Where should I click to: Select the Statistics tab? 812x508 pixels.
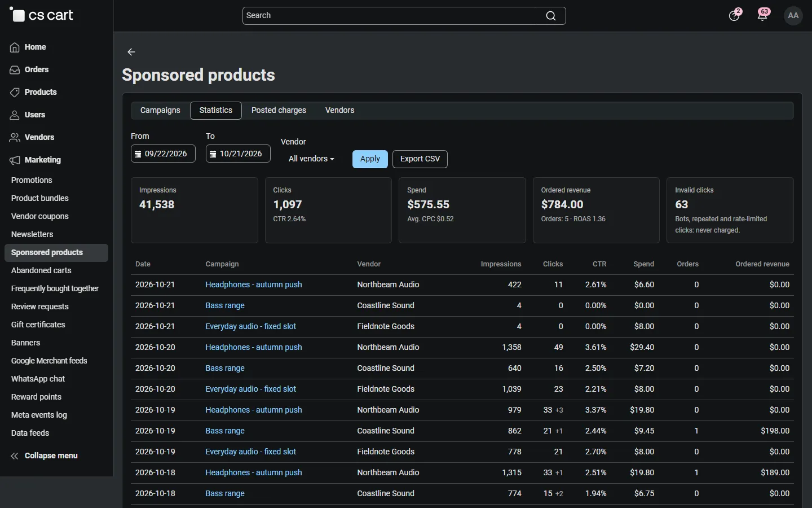click(216, 111)
